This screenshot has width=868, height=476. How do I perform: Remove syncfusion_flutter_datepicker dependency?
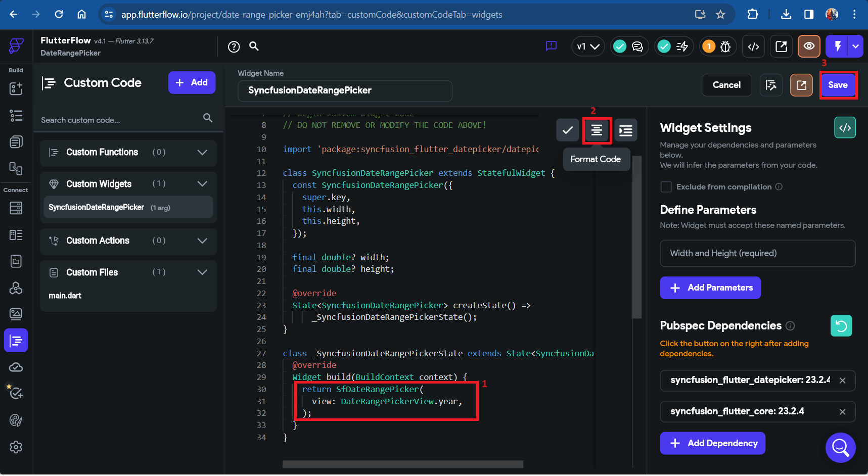tap(842, 380)
